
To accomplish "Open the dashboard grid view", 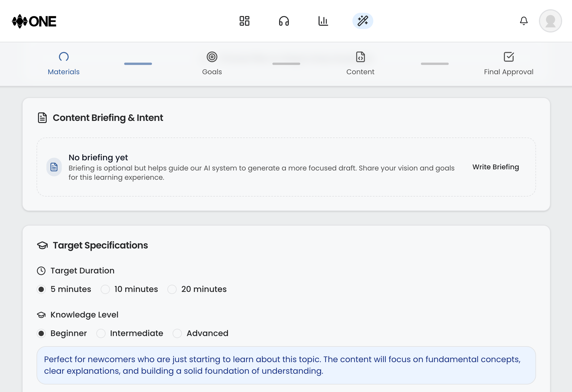I will [244, 21].
